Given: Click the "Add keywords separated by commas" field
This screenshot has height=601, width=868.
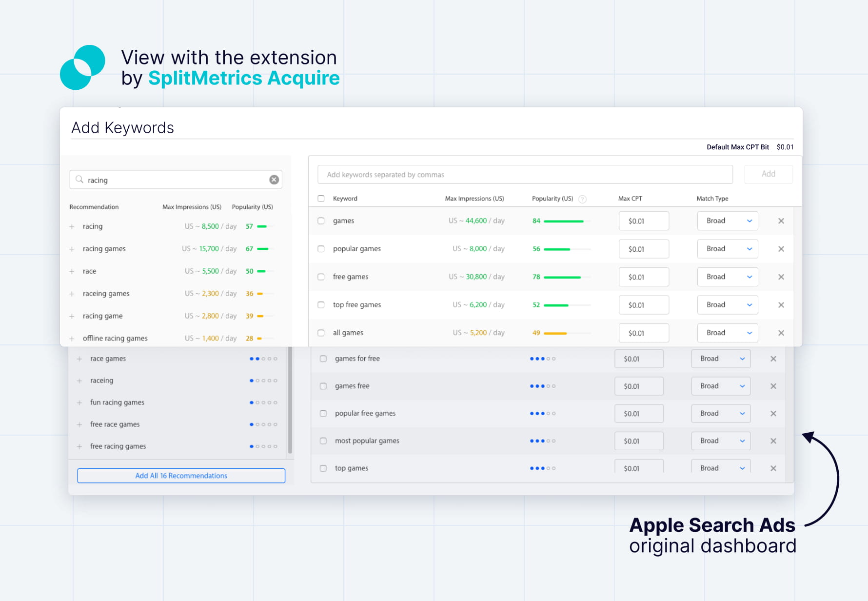Looking at the screenshot, I should coord(525,174).
